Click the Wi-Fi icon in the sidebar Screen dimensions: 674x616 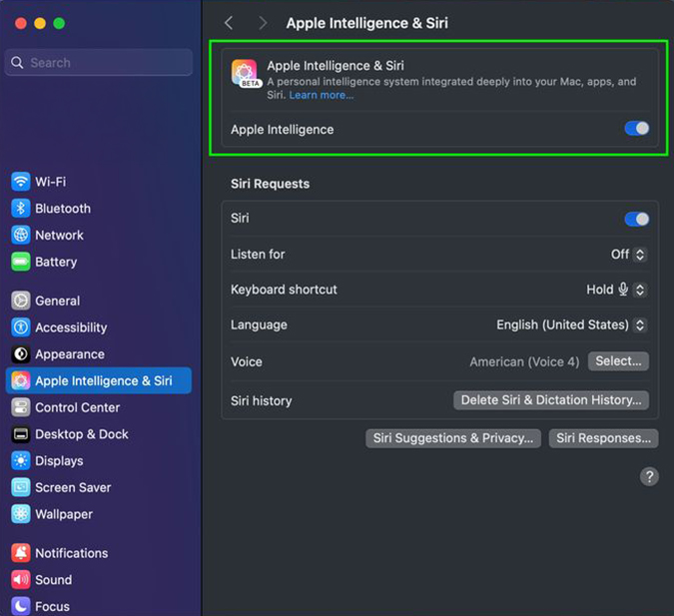tap(21, 182)
